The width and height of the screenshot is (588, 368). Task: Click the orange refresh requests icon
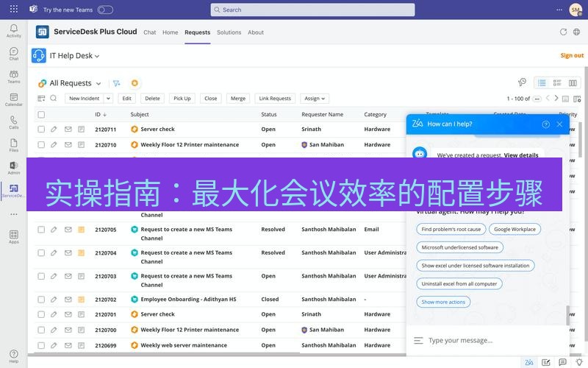(x=135, y=83)
